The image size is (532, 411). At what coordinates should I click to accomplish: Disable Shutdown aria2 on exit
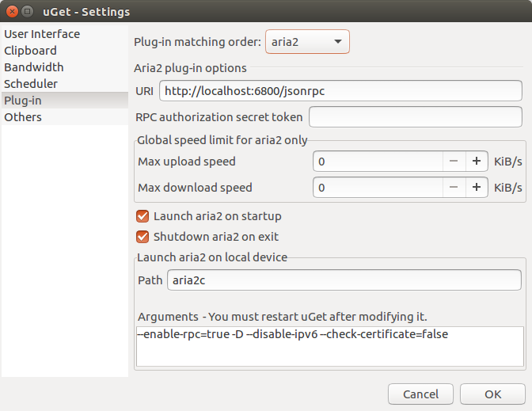point(143,237)
